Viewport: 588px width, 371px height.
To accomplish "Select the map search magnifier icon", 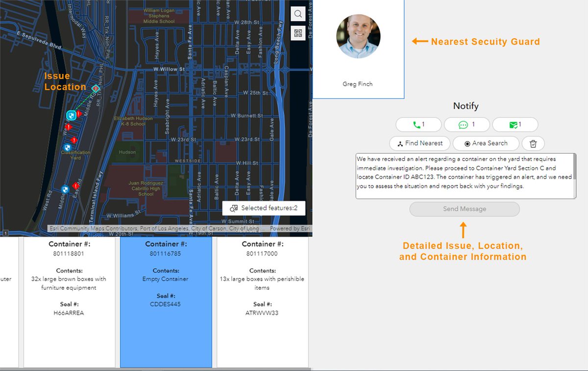I will 298,14.
